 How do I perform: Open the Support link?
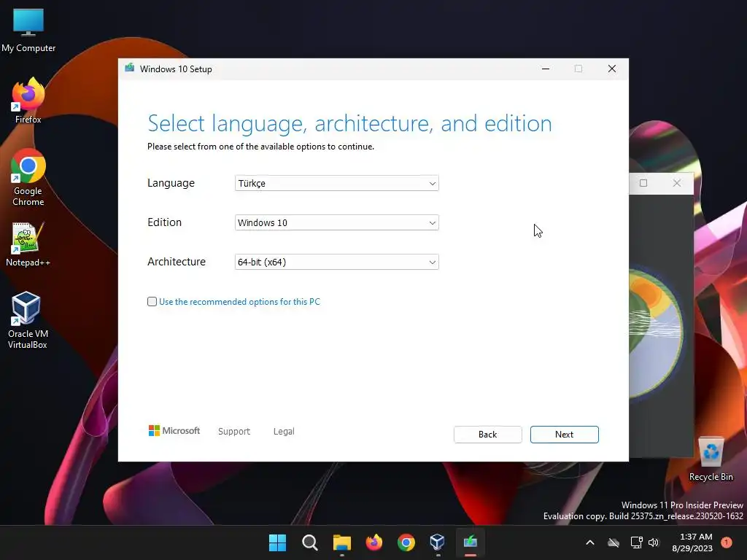(x=234, y=432)
